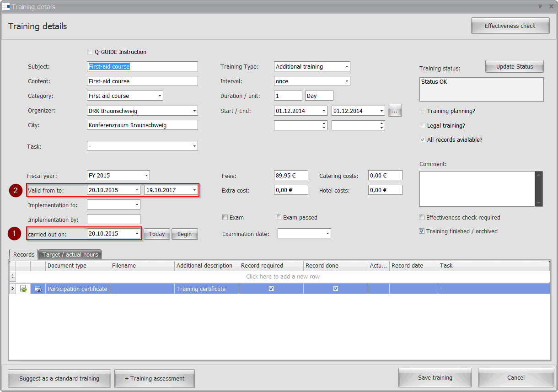The width and height of the screenshot is (558, 392).
Task: Click the Cancel button
Action: click(x=515, y=377)
